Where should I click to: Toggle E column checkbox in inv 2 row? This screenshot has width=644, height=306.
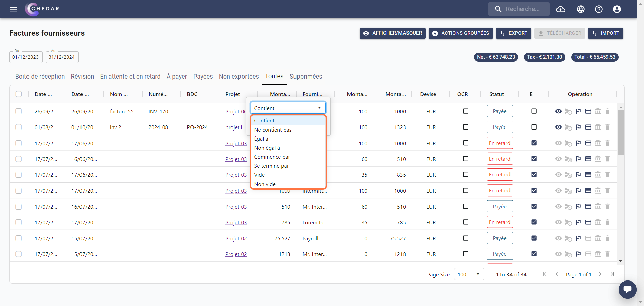coord(534,127)
